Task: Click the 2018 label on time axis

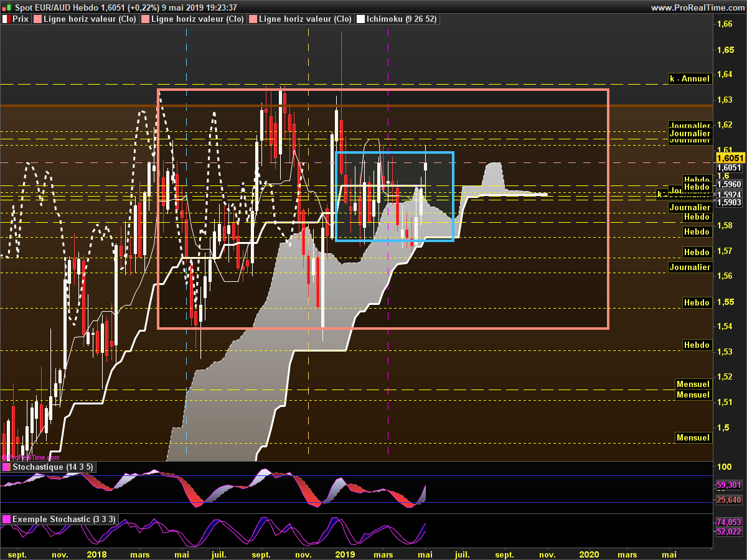Action: pyautogui.click(x=96, y=554)
